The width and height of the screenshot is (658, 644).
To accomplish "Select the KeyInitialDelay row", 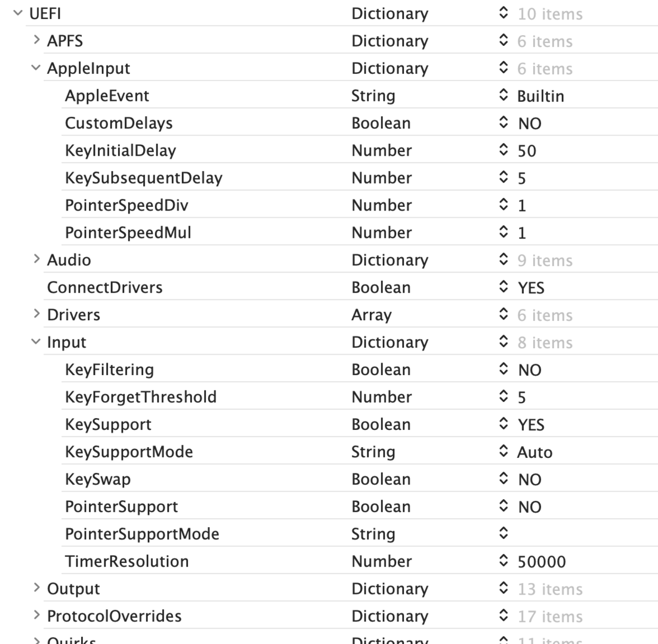I will click(x=121, y=151).
